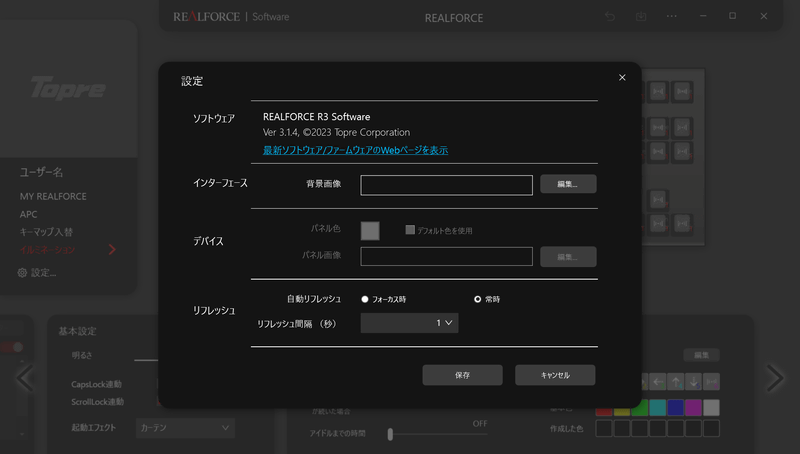Click the 背景画像 input field

pyautogui.click(x=446, y=185)
